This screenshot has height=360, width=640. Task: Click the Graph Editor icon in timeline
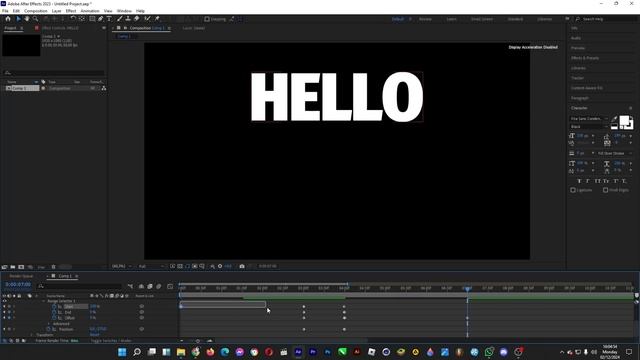(x=170, y=287)
